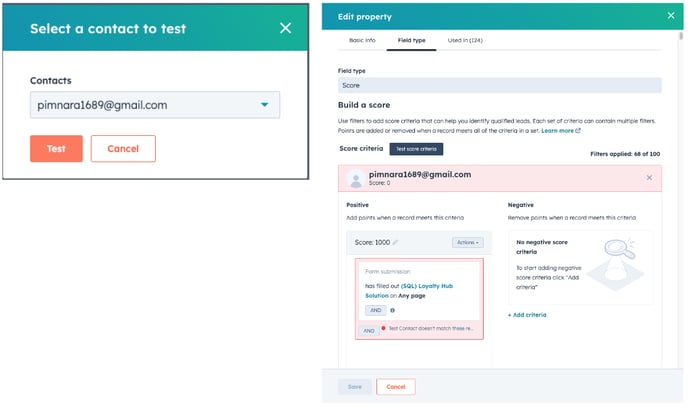
Task: Click the red status dot by Test Contact message
Action: click(383, 328)
